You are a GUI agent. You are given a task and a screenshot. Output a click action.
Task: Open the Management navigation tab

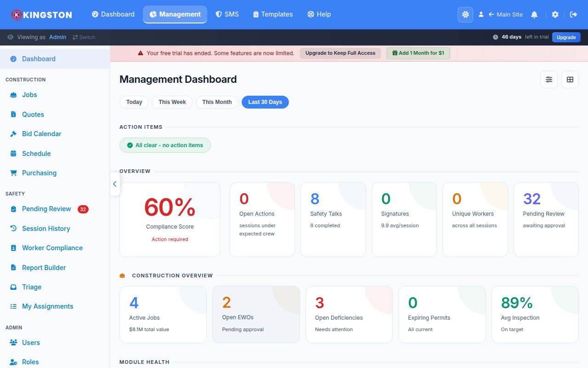point(175,14)
